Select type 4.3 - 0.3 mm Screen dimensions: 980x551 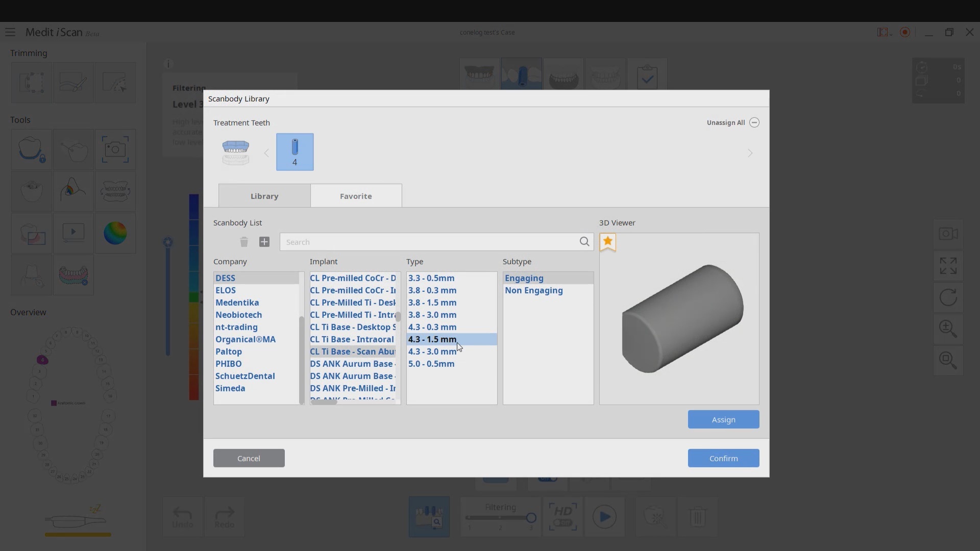(x=452, y=327)
